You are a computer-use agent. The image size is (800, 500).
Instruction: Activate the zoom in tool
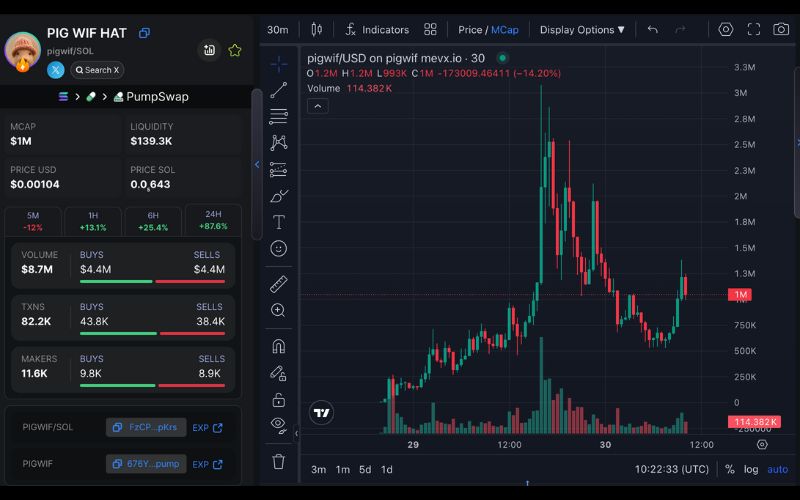click(279, 310)
